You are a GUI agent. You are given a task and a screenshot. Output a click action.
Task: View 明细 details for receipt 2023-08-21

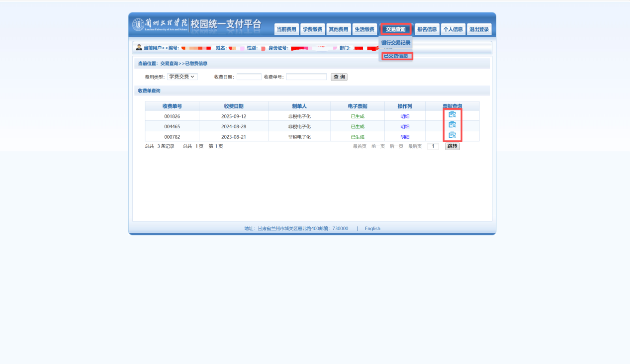405,137
